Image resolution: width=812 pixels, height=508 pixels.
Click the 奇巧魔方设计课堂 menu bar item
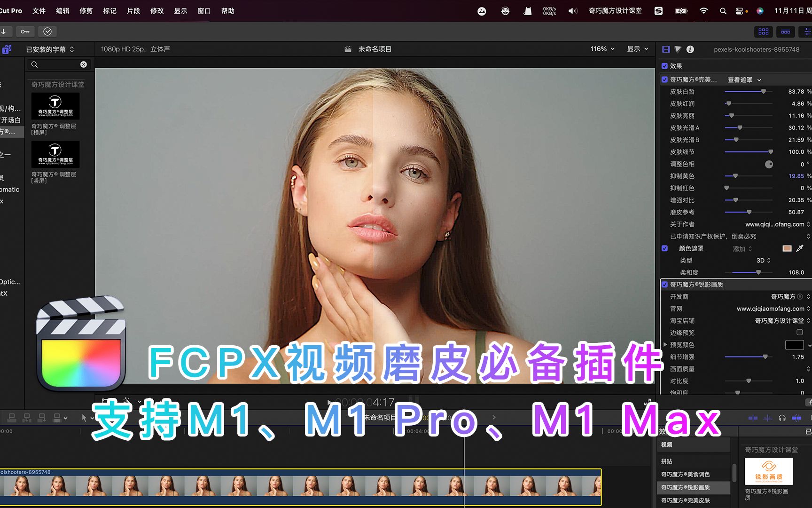[x=615, y=11]
